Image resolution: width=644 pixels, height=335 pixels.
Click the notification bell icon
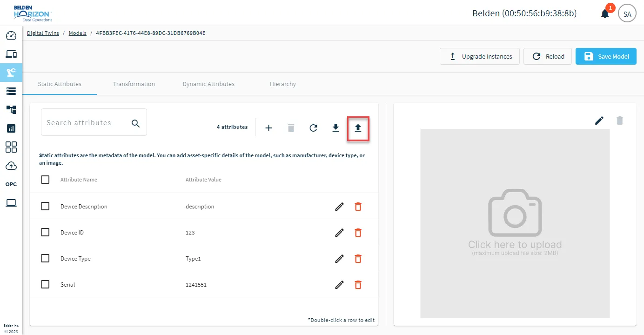pos(605,14)
